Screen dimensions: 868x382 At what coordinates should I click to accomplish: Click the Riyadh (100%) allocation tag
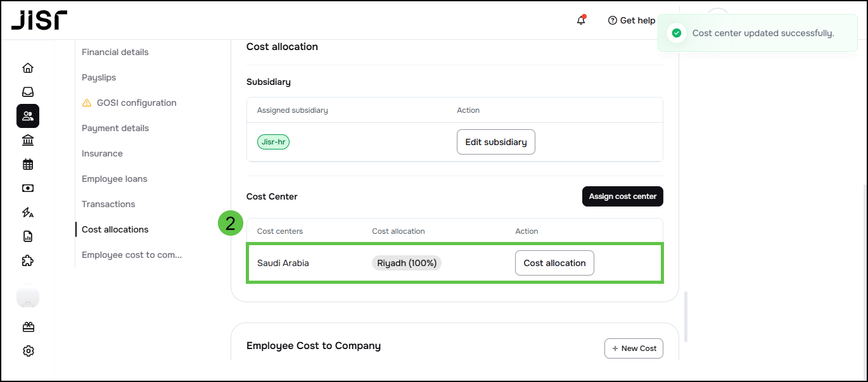pyautogui.click(x=407, y=263)
